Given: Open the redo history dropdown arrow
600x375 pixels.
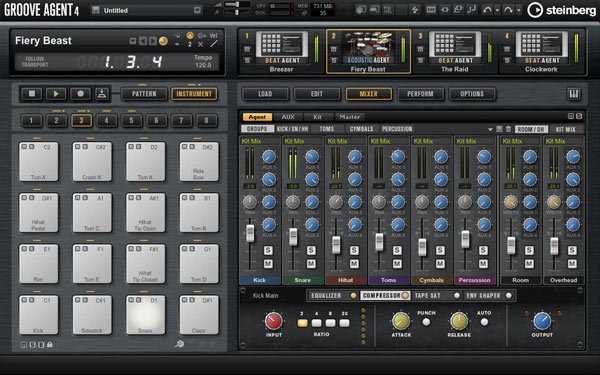Looking at the screenshot, I should [518, 10].
